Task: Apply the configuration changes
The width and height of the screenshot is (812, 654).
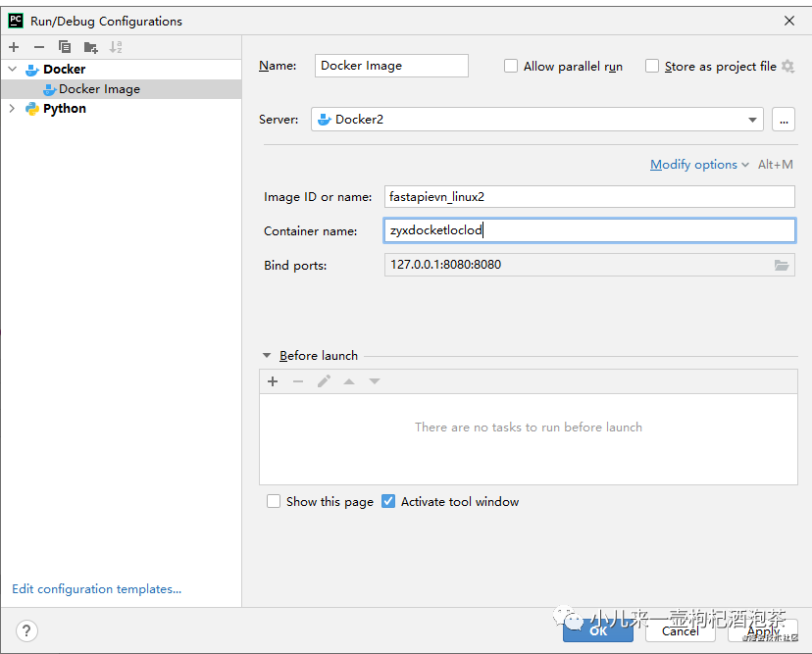Action: tap(763, 630)
